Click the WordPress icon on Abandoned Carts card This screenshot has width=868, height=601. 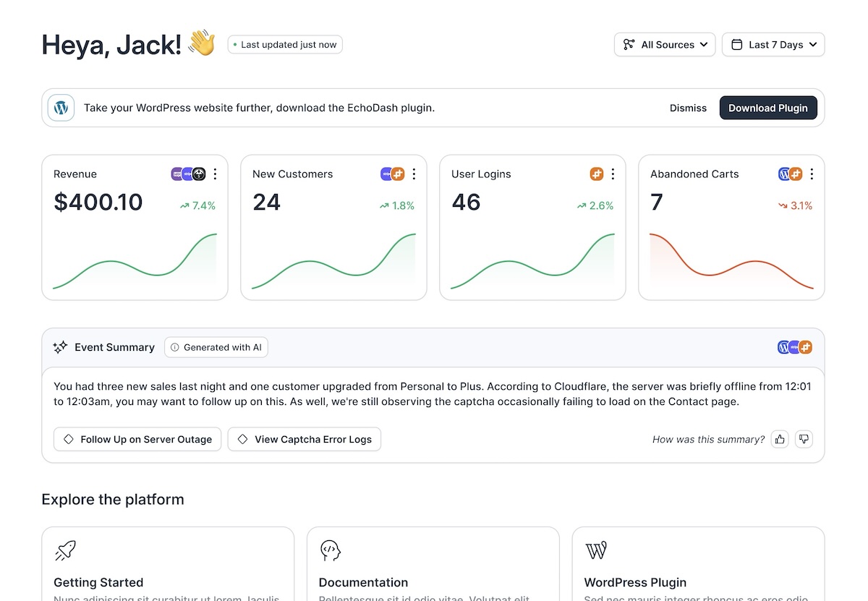click(784, 174)
